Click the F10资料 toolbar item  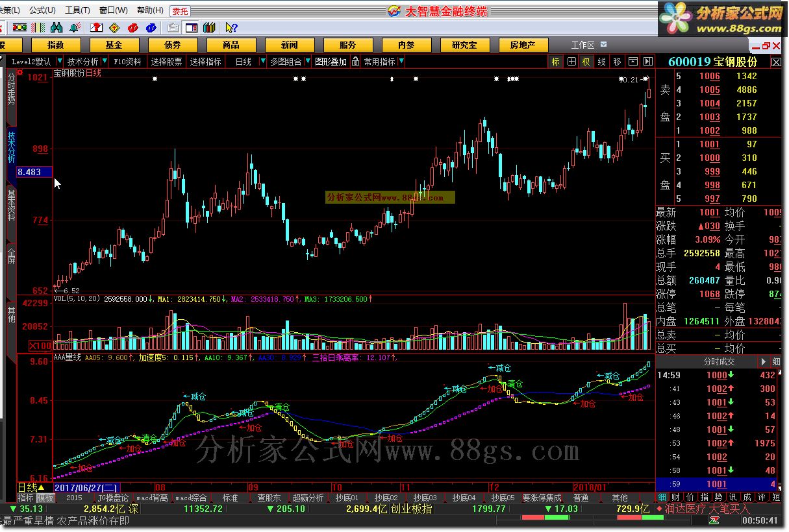pos(127,62)
